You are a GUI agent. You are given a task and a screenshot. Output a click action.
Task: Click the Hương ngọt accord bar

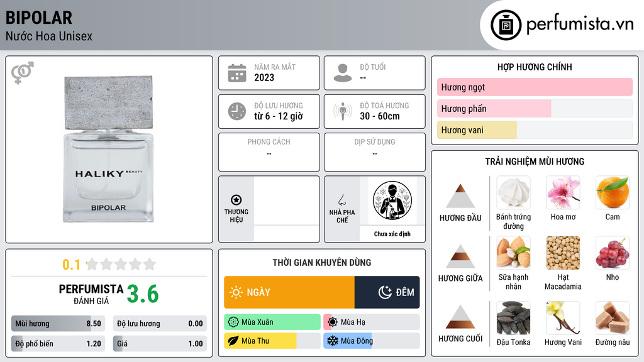(x=535, y=87)
